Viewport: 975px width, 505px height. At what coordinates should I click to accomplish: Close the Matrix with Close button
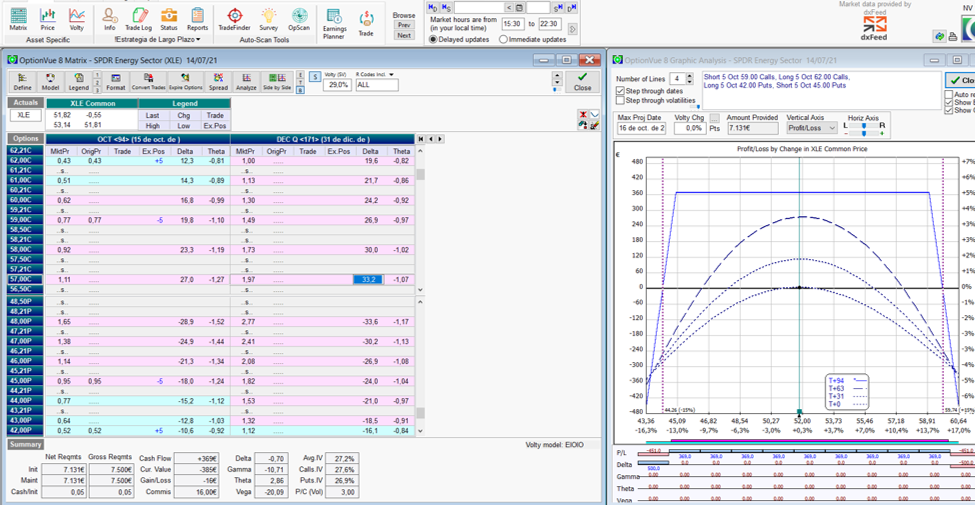pos(583,81)
